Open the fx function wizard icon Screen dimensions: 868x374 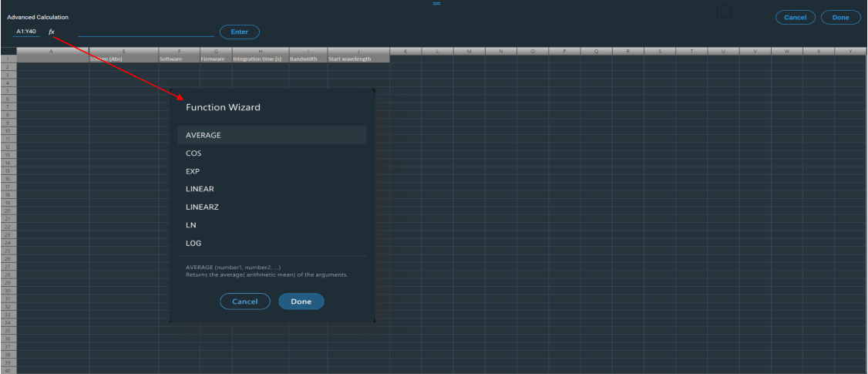tap(52, 32)
